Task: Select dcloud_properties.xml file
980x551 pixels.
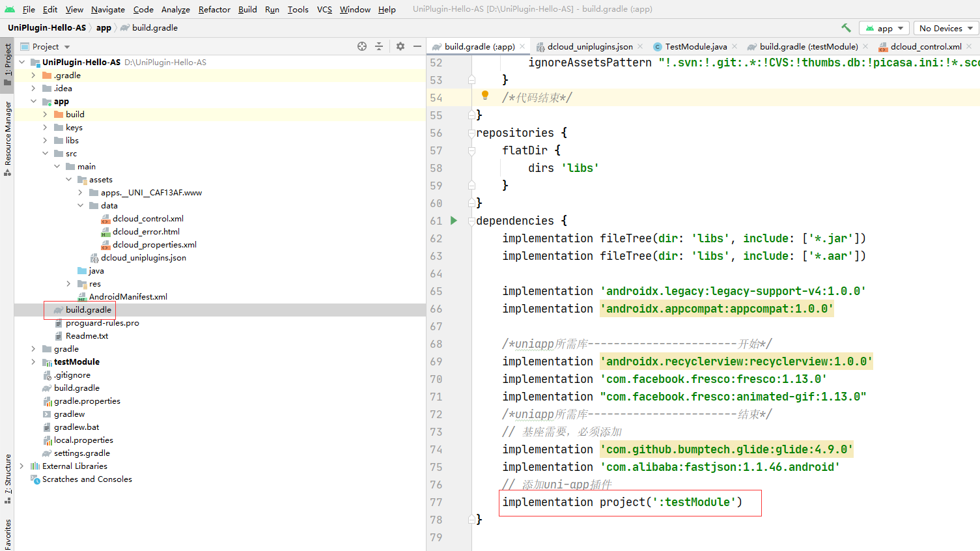Action: (x=154, y=244)
